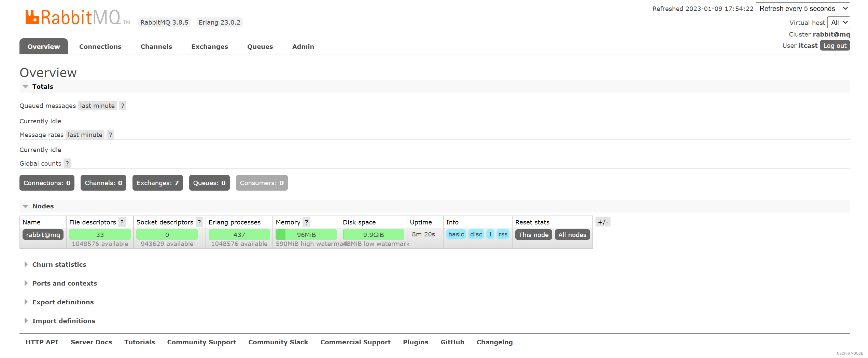Click the 437 Erlang processes bar
Screen dimensions: 868x358
[x=239, y=235]
